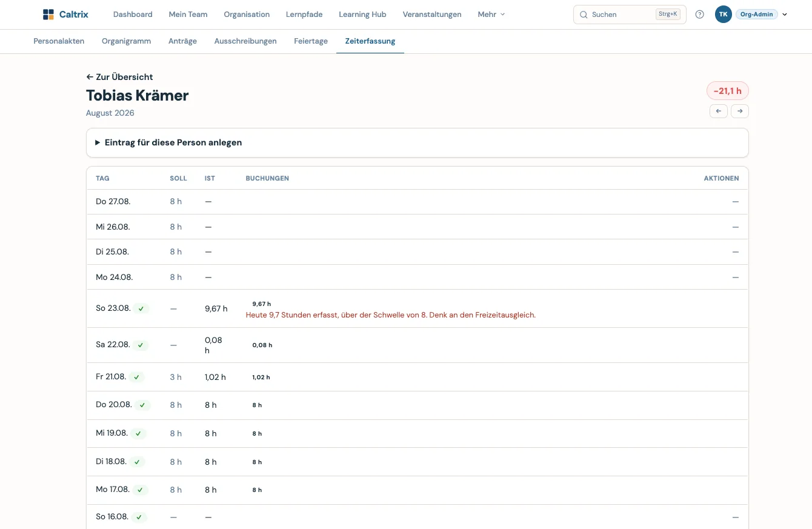This screenshot has width=812, height=529.
Task: Open user account menu chevron
Action: [x=785, y=15]
